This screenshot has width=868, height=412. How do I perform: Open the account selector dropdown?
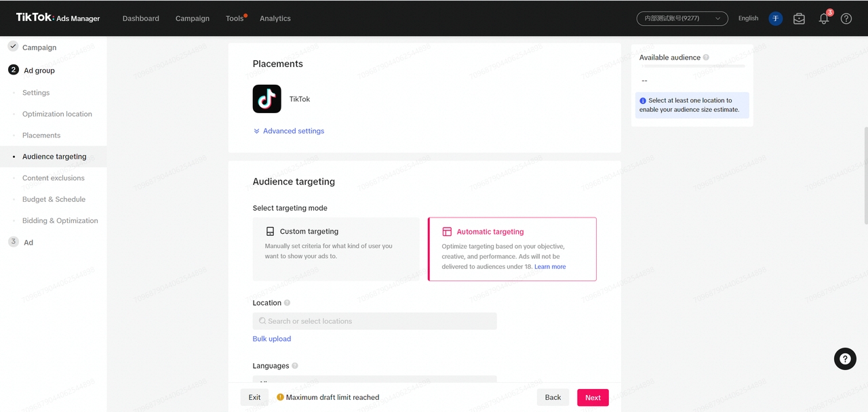682,18
